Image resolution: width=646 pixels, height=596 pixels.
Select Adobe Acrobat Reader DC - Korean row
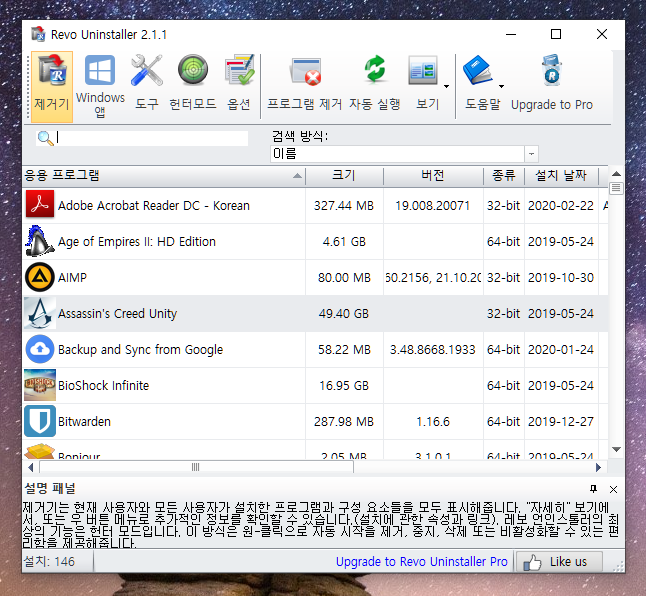[x=316, y=205]
